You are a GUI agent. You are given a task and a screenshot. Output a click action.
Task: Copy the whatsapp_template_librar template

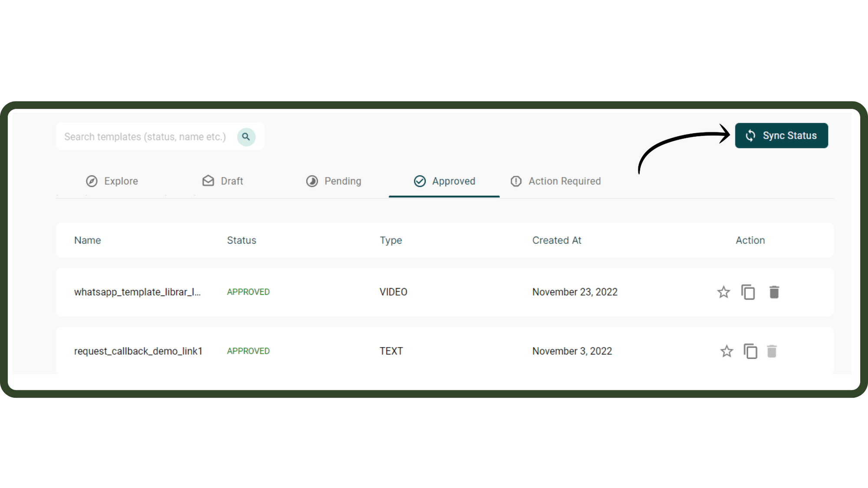748,292
